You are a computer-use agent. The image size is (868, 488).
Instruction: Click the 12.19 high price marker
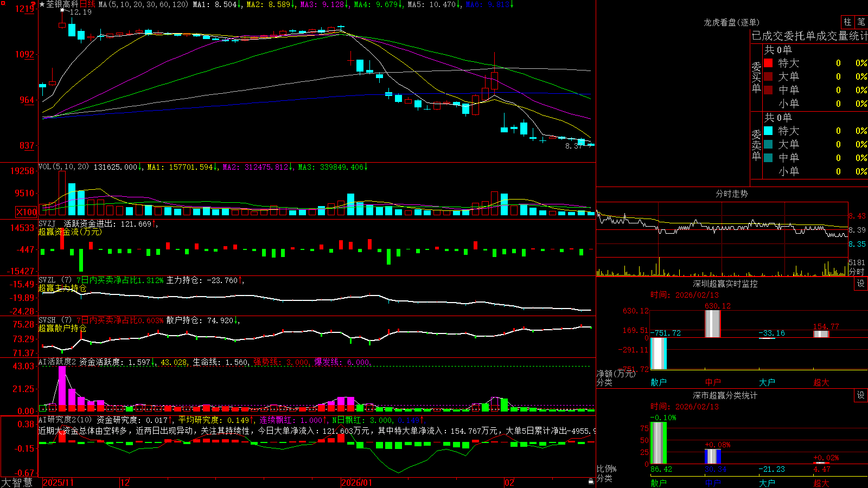80,12
